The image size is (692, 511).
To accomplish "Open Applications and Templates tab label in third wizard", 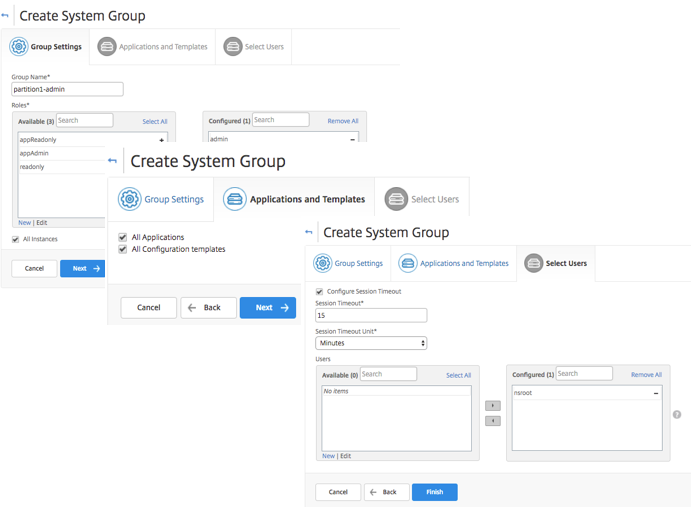I will 464,263.
